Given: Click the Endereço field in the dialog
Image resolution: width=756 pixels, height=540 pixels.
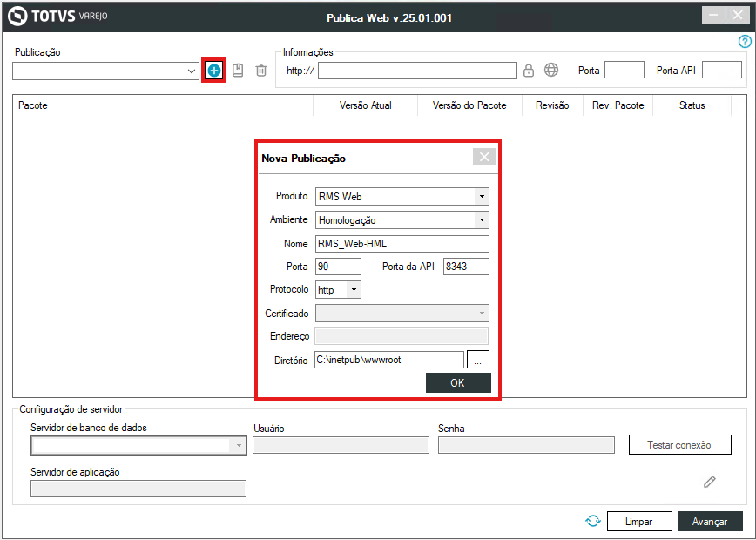Looking at the screenshot, I should click(x=402, y=336).
